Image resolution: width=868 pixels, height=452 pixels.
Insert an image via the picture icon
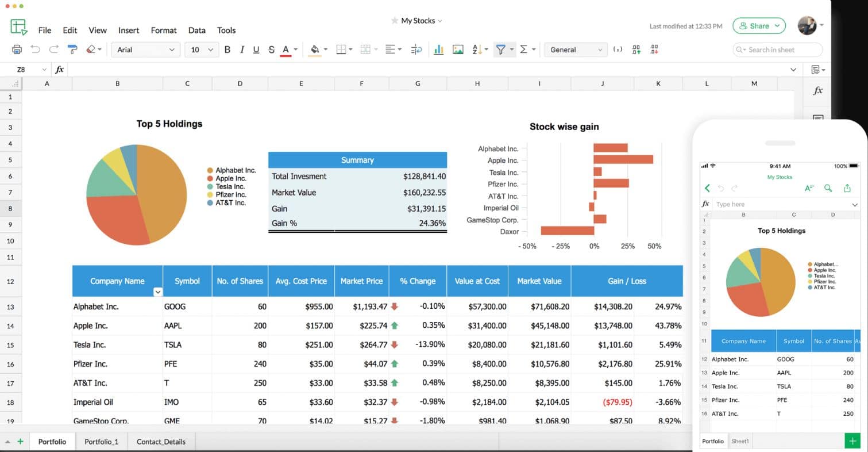[x=458, y=49]
